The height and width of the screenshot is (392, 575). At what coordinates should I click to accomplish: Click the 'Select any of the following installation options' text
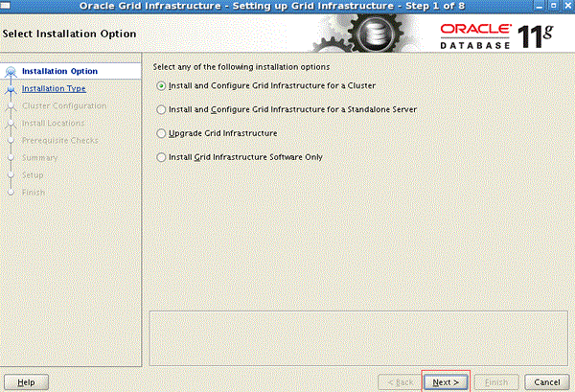tap(241, 67)
